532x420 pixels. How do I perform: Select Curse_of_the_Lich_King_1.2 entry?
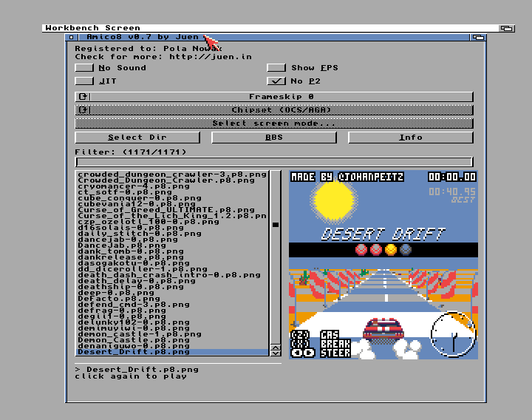(x=172, y=216)
